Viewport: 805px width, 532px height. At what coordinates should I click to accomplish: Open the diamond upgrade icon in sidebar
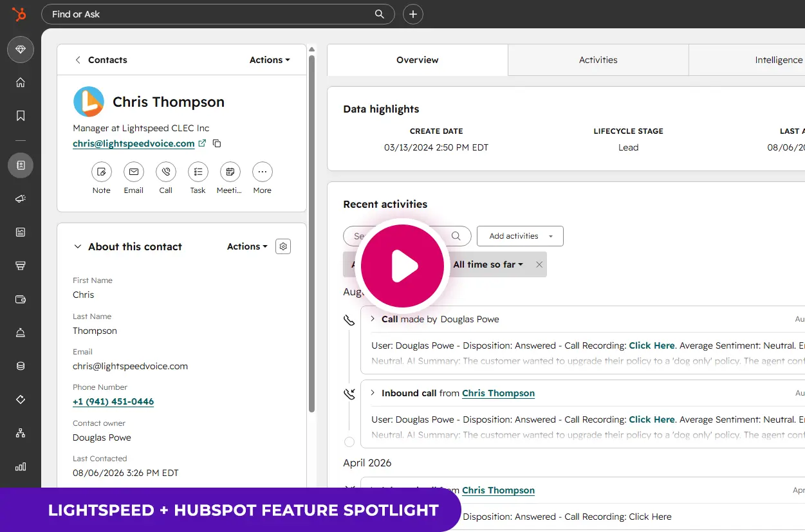point(21,50)
